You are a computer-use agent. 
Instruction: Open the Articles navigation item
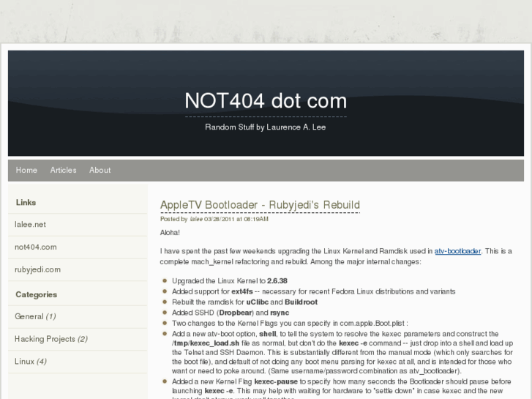[64, 170]
